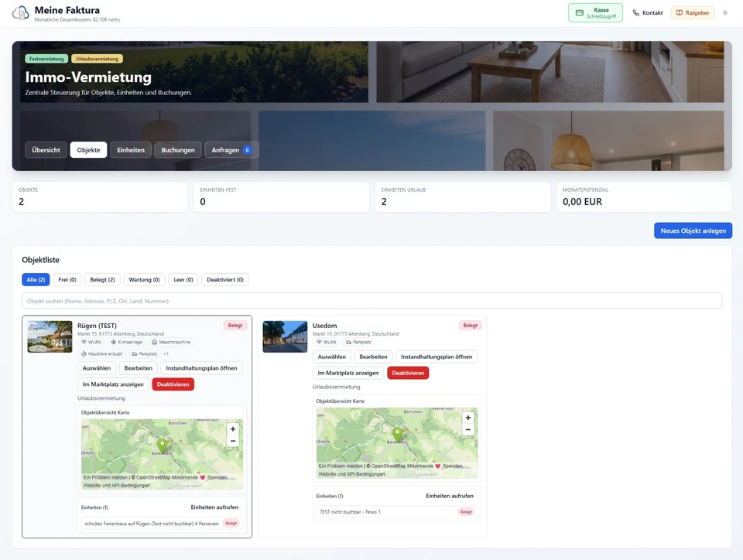Image resolution: width=743 pixels, height=560 pixels.
Task: Click the Belegt badge on the Usedom card
Action: pos(470,325)
